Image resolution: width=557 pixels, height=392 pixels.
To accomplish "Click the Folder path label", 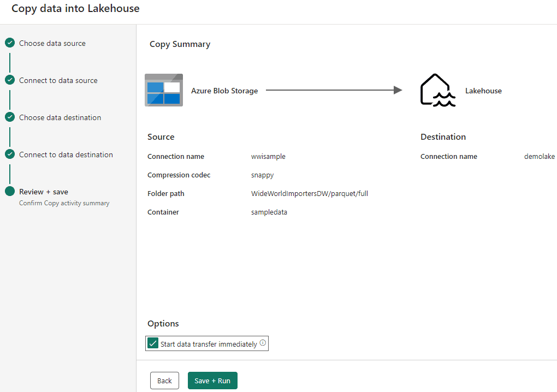I will coord(166,193).
